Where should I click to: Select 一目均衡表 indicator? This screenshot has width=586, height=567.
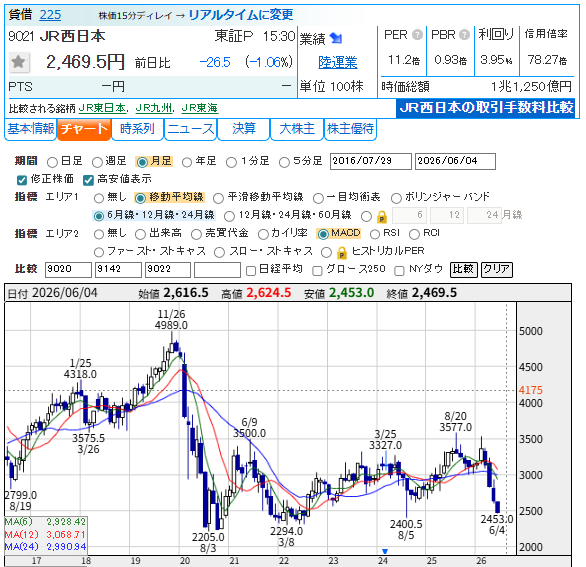click(318, 198)
